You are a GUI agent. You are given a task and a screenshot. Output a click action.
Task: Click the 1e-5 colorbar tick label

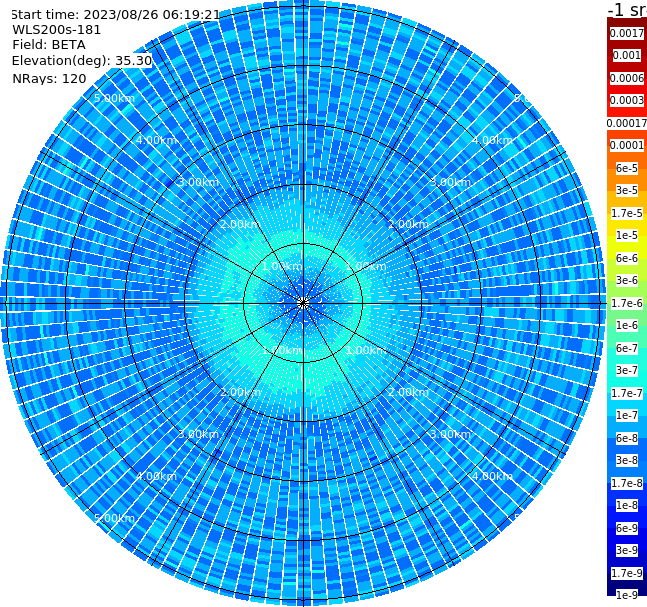(x=627, y=235)
